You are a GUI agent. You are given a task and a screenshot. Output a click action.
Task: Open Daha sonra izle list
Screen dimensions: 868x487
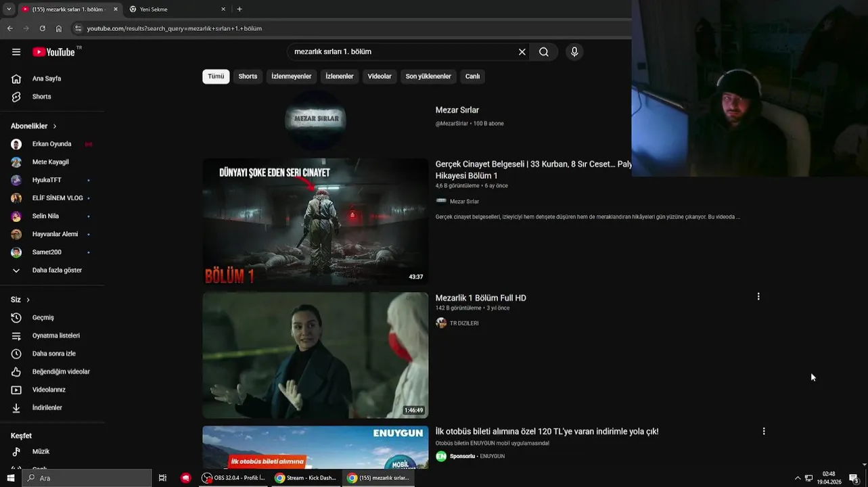pyautogui.click(x=53, y=354)
